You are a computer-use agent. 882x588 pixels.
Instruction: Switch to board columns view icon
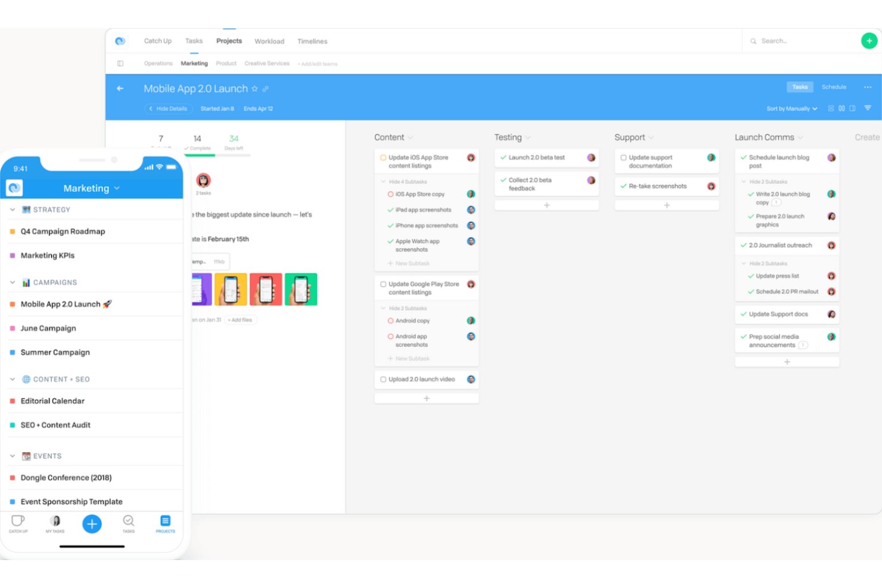tap(841, 108)
